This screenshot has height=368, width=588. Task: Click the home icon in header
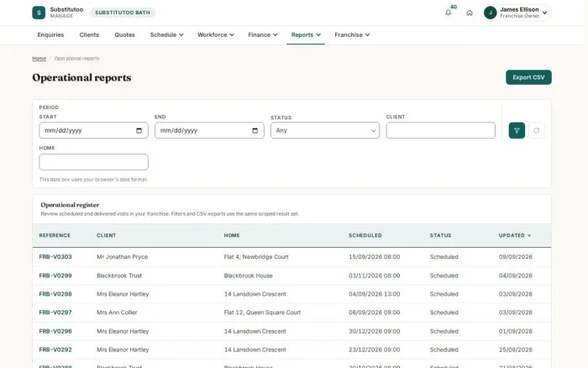pos(469,13)
